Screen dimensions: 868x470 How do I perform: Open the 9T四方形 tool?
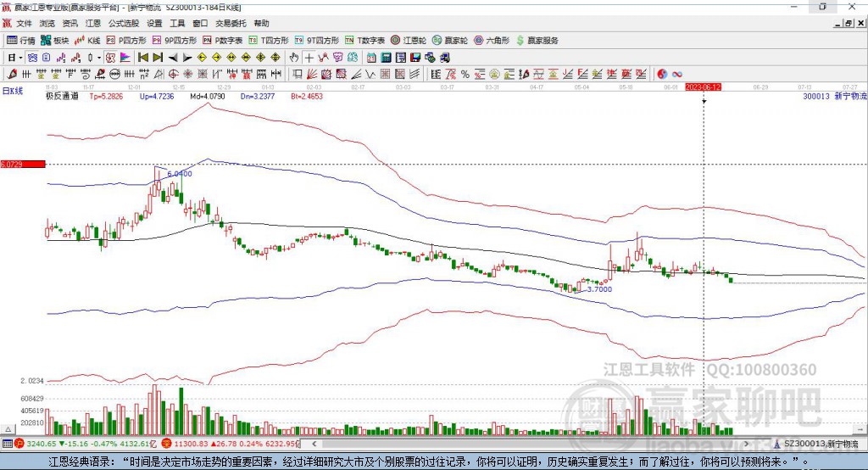pyautogui.click(x=316, y=41)
